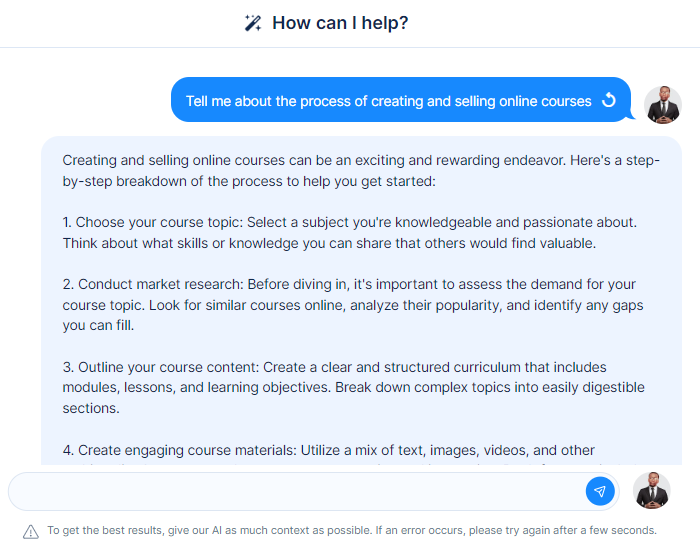Click the magic wand icon beside the heading
Viewport: 700px width, 546px height.
click(253, 23)
